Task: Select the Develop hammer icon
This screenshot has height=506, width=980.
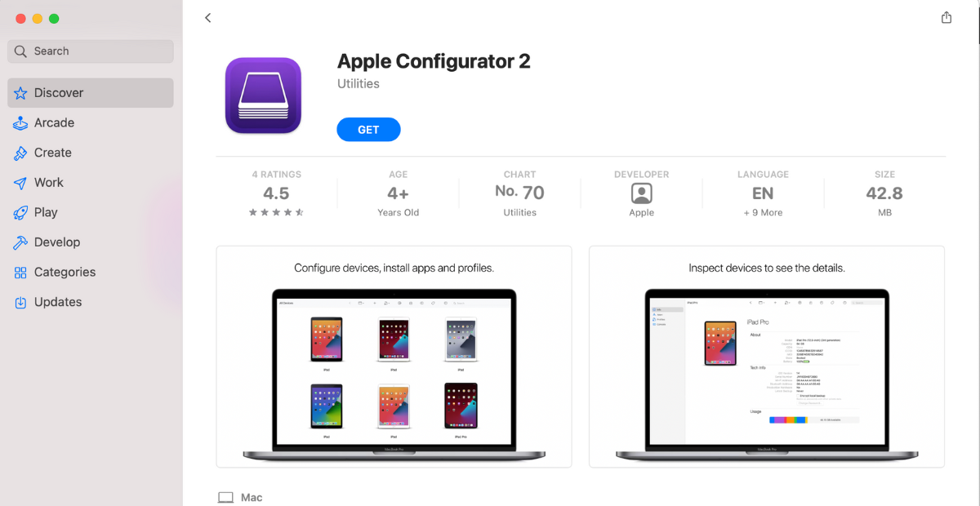Action: [x=20, y=242]
